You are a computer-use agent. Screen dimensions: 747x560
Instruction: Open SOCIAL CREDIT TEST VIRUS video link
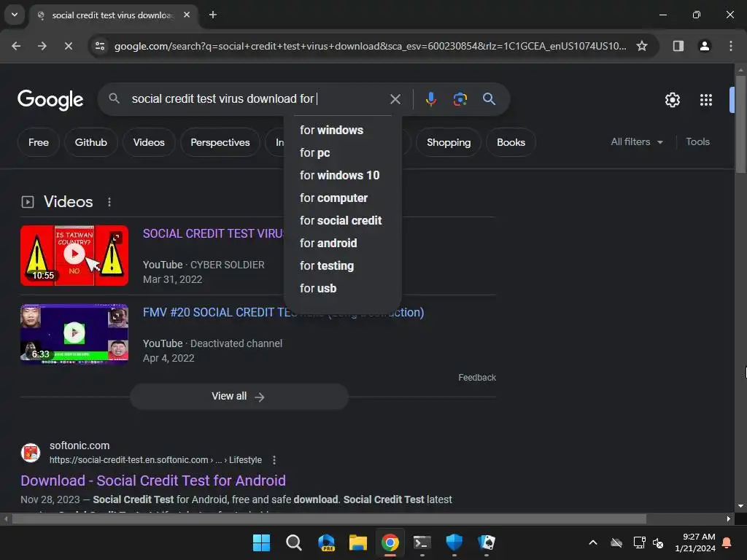[x=214, y=234]
